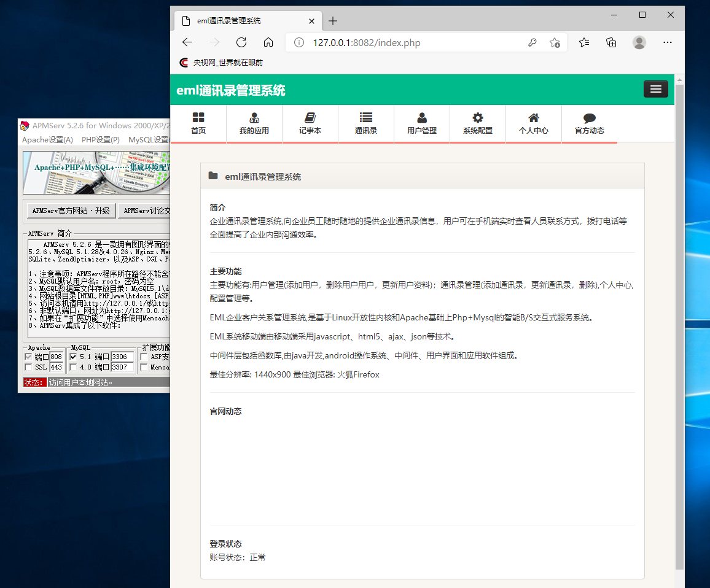Click the disabled browser forward arrow
Image resolution: width=710 pixels, height=588 pixels.
pyautogui.click(x=214, y=42)
